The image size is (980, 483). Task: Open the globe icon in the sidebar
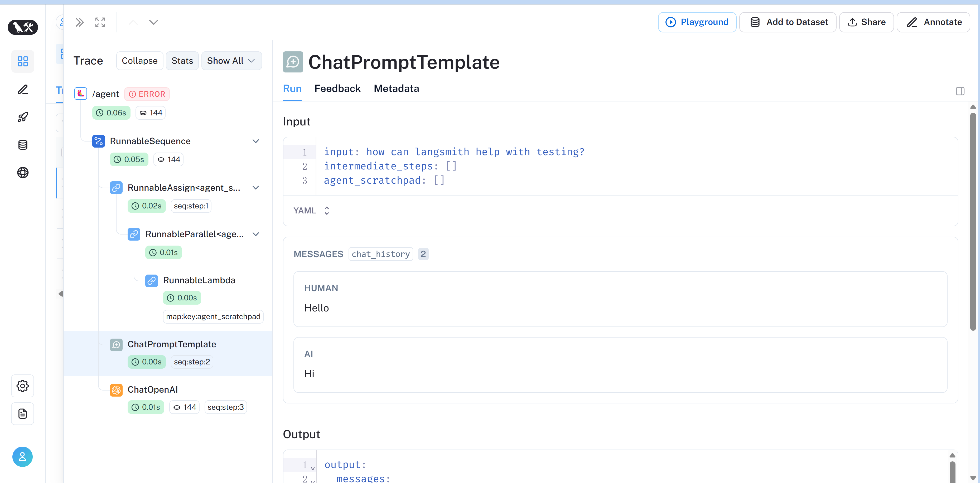coord(22,172)
